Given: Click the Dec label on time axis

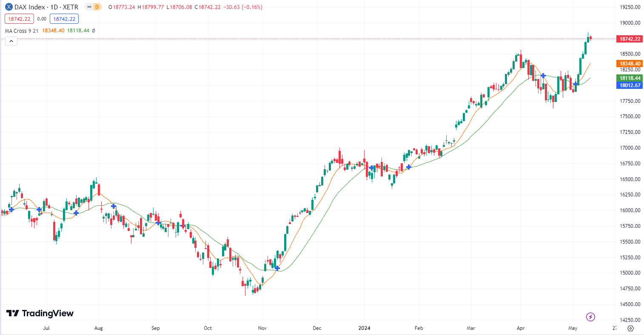Looking at the screenshot, I should point(317,328).
